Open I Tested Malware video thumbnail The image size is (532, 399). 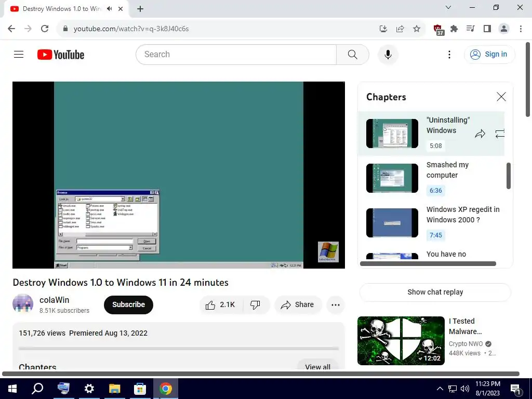pos(401,341)
